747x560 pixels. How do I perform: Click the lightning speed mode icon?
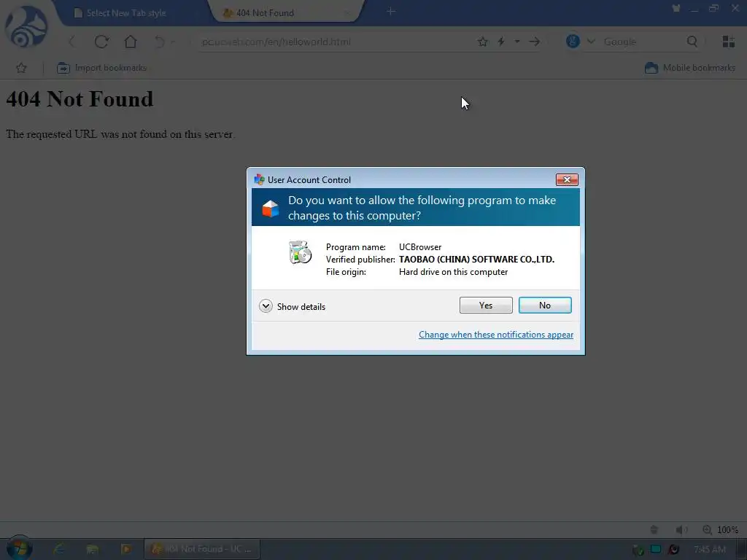[501, 42]
